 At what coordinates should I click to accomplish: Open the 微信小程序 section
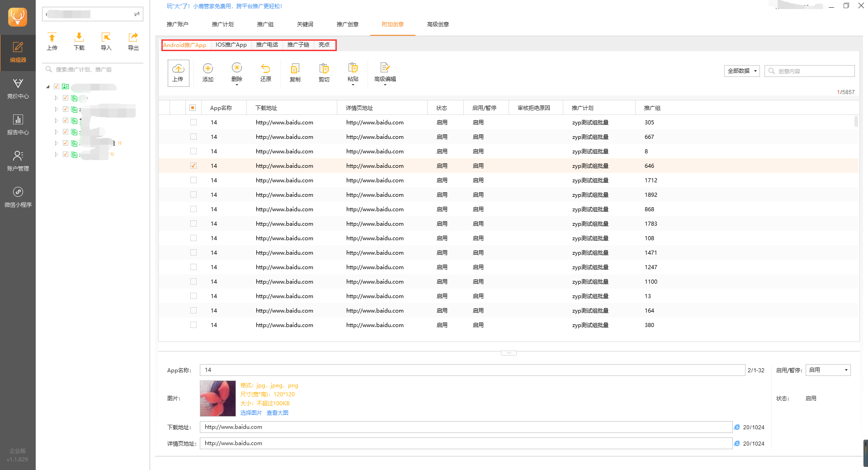point(18,197)
